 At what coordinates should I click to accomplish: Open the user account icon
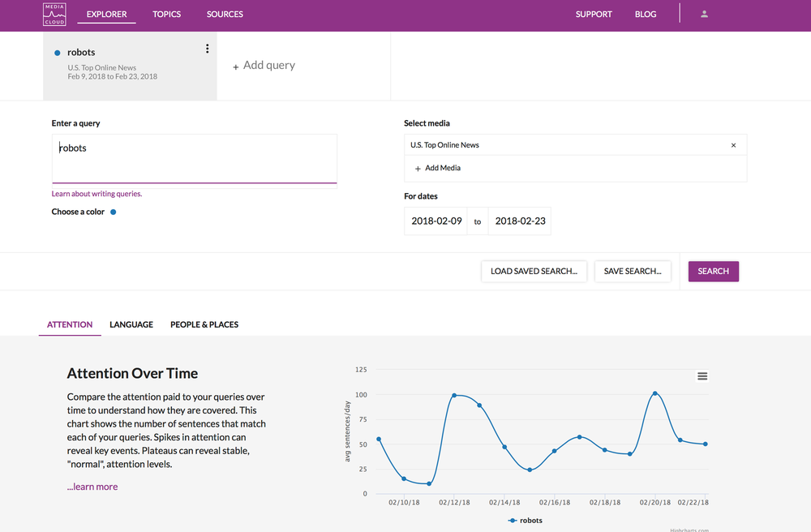tap(704, 15)
